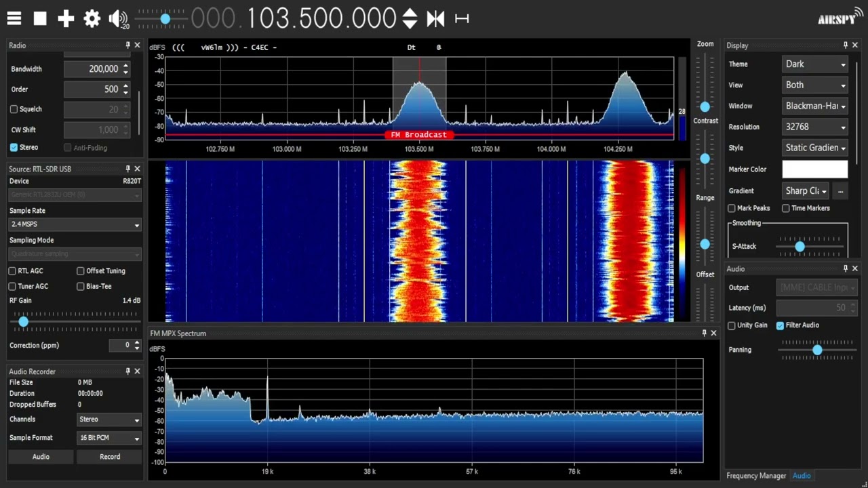Open settings via the gear icon
This screenshot has width=868, height=488.
pyautogui.click(x=92, y=18)
